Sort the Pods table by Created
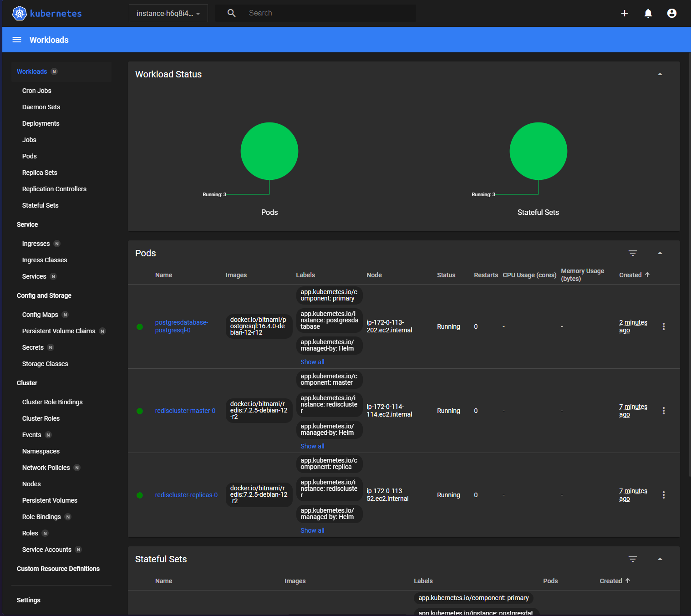Image resolution: width=691 pixels, height=616 pixels. (630, 275)
